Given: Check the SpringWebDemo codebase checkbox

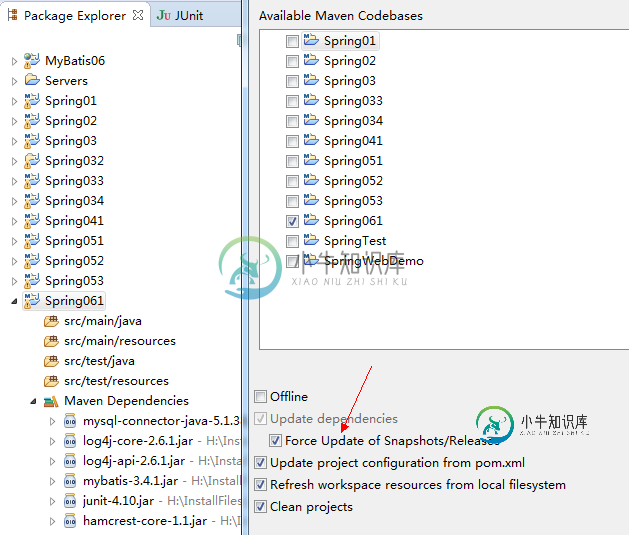Looking at the screenshot, I should click(x=292, y=261).
